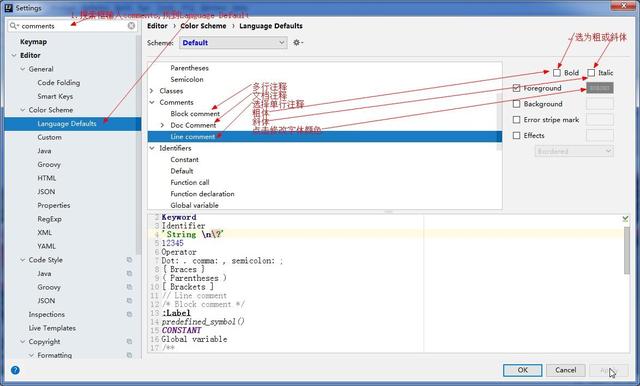Click the Background color swatch

pyautogui.click(x=600, y=104)
